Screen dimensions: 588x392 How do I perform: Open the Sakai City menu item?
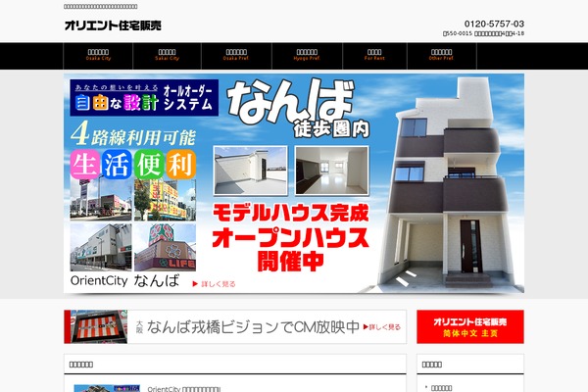167,56
